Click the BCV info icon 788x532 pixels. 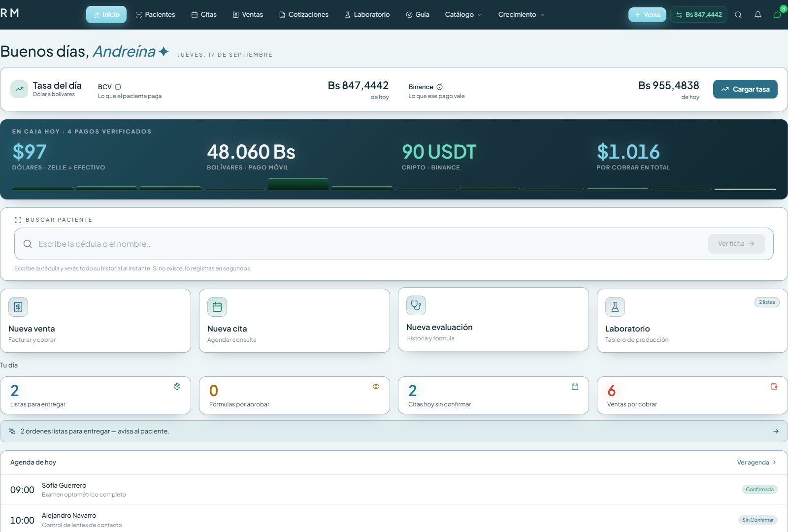tap(118, 87)
